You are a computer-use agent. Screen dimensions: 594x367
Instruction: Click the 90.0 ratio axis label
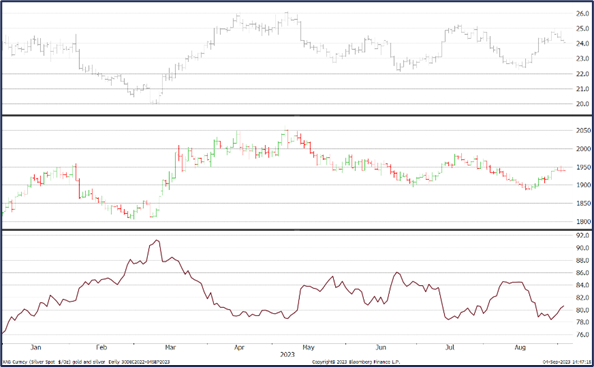pos(583,248)
